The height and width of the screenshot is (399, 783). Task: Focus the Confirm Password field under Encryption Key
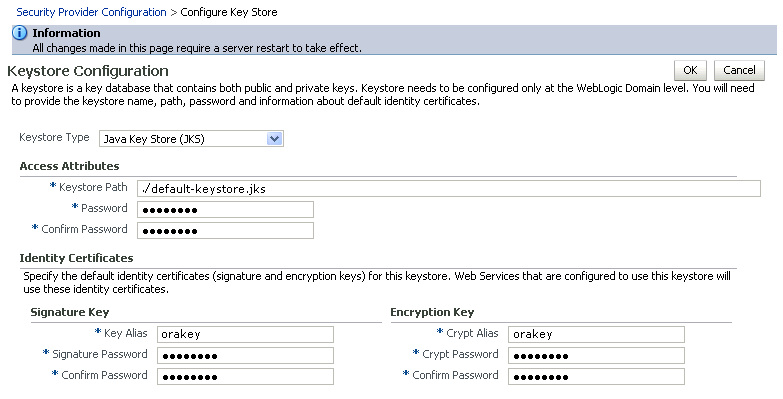(596, 377)
